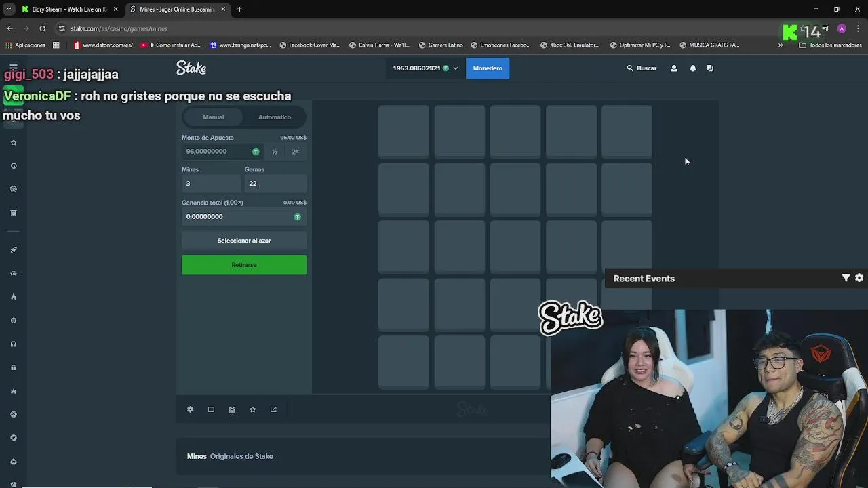Open new browser tab
This screenshot has height=488, width=868.
(x=239, y=9)
